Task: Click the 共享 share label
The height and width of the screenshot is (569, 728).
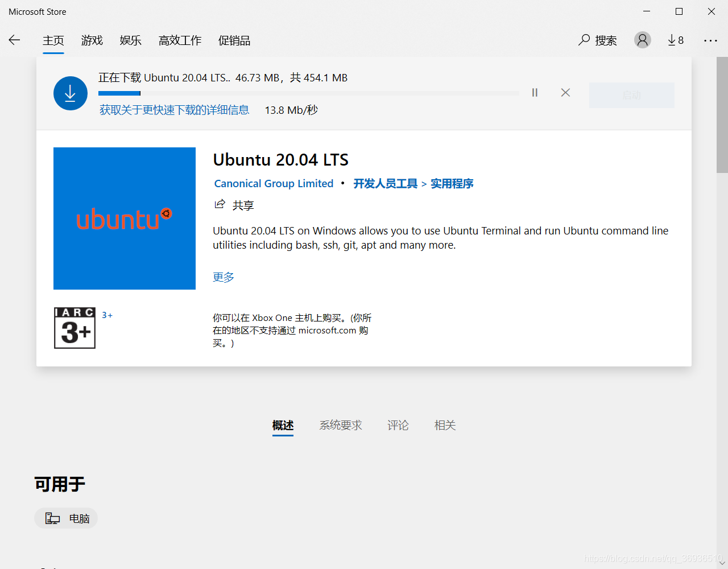Action: point(243,205)
